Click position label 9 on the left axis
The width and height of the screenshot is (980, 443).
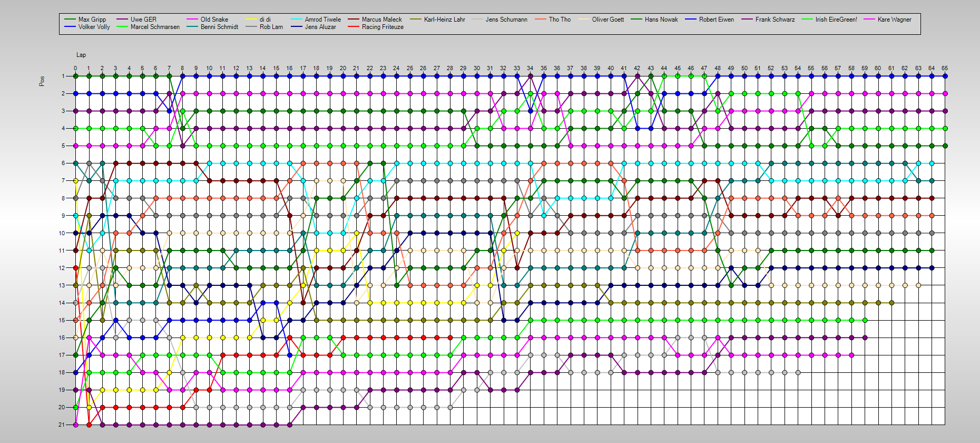(x=63, y=216)
